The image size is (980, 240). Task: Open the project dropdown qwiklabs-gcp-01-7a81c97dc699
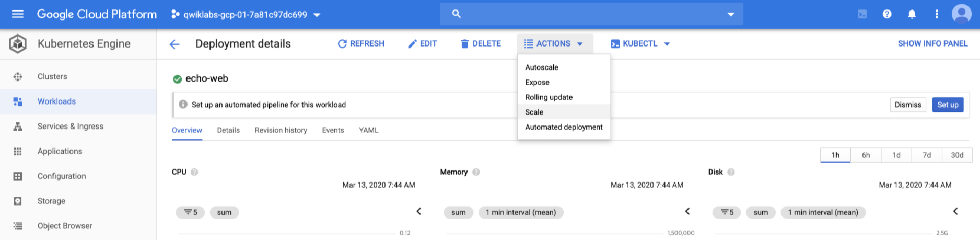tap(246, 15)
